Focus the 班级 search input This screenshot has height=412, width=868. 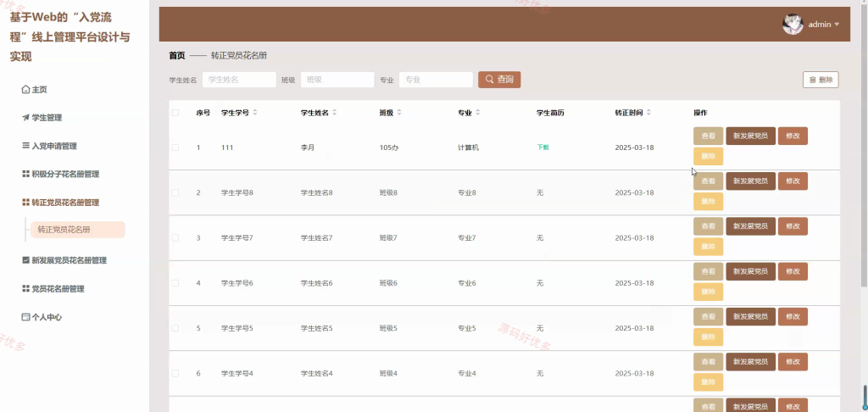[x=337, y=80]
